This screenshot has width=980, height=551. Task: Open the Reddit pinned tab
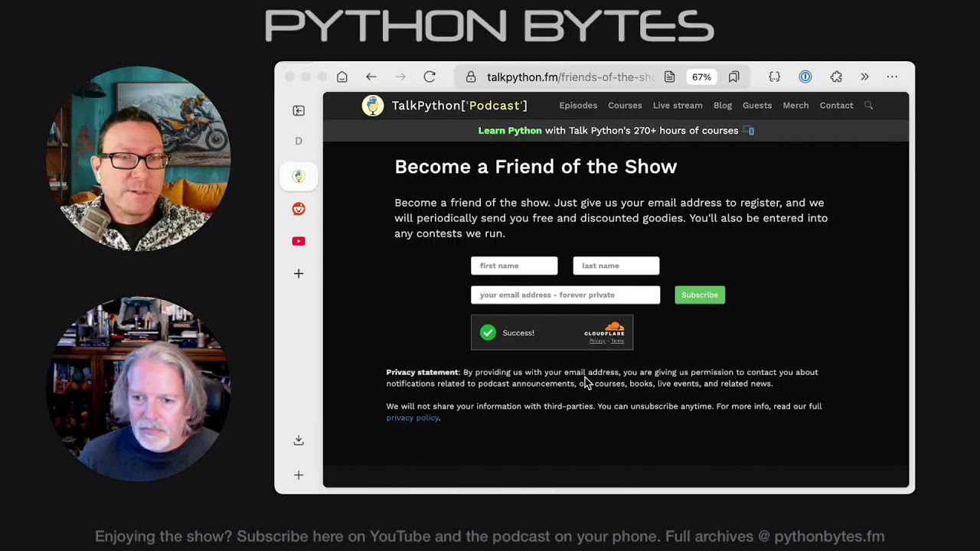pyautogui.click(x=299, y=209)
